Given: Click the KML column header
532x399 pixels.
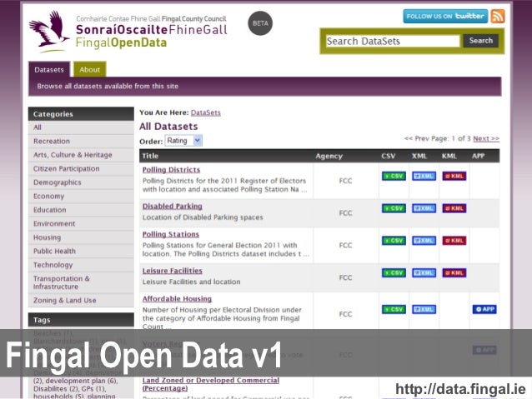Looking at the screenshot, I should [449, 156].
